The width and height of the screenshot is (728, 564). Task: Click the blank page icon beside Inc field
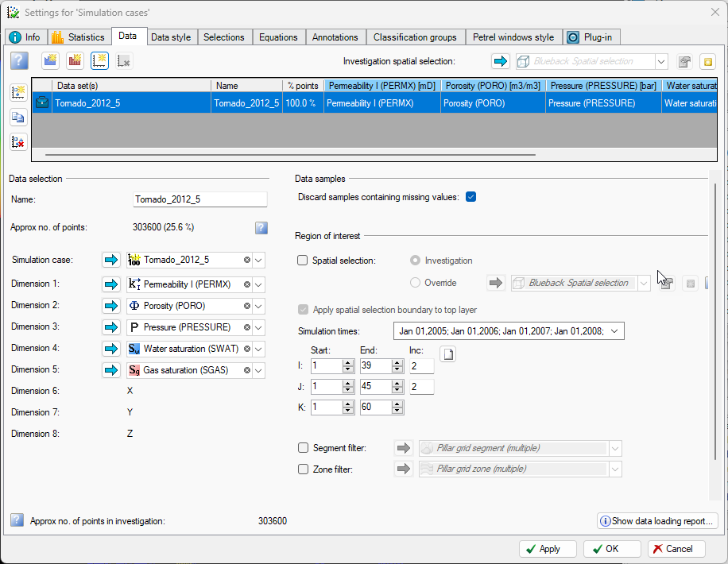[448, 354]
